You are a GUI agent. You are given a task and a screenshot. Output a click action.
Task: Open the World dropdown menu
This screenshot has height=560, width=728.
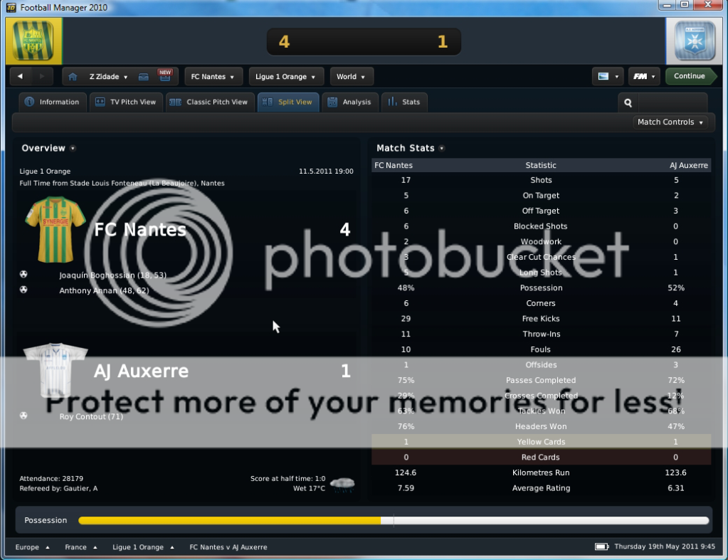click(351, 77)
